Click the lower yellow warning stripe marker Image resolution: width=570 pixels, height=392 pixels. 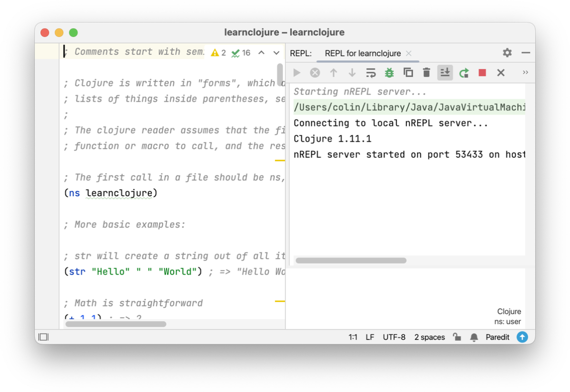280,301
